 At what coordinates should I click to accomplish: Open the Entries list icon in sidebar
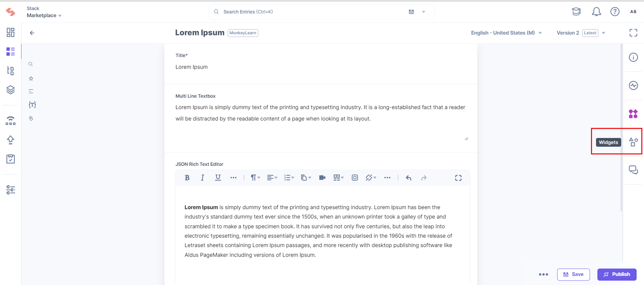[11, 52]
